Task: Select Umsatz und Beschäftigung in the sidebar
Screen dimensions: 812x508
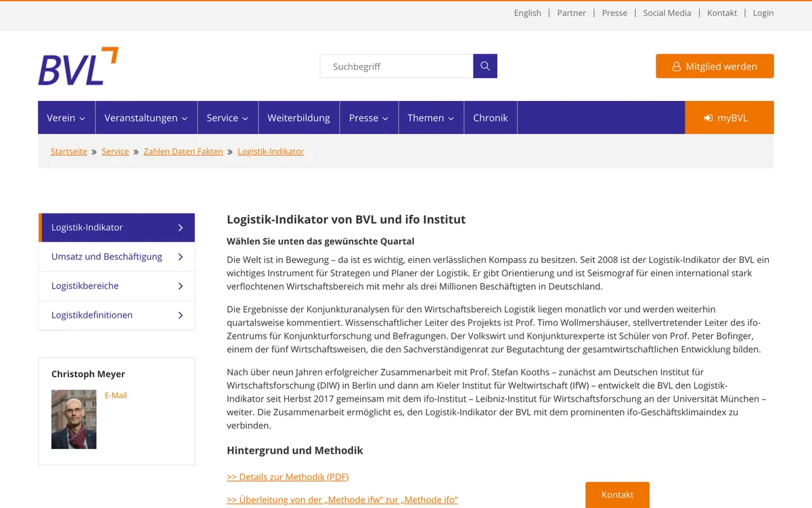Action: pos(116,257)
